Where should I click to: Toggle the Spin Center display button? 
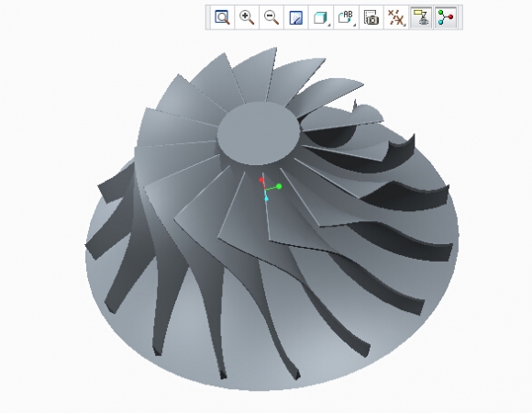click(446, 17)
